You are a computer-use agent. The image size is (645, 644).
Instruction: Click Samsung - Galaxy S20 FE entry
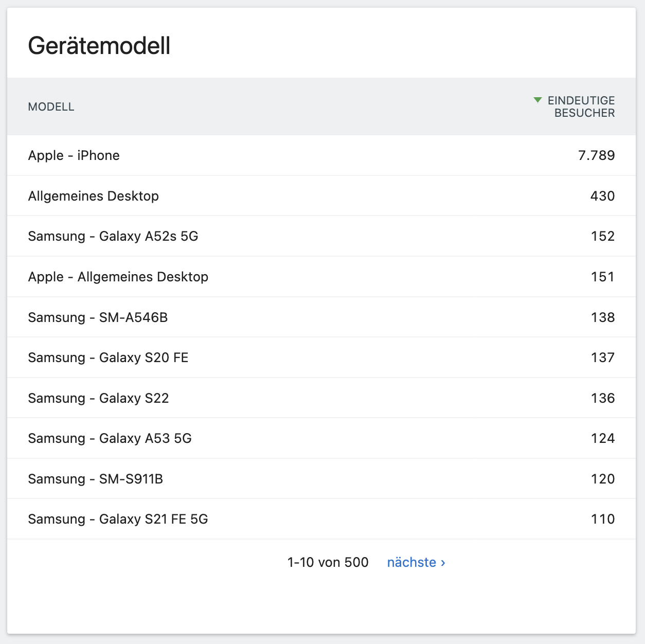tap(108, 357)
